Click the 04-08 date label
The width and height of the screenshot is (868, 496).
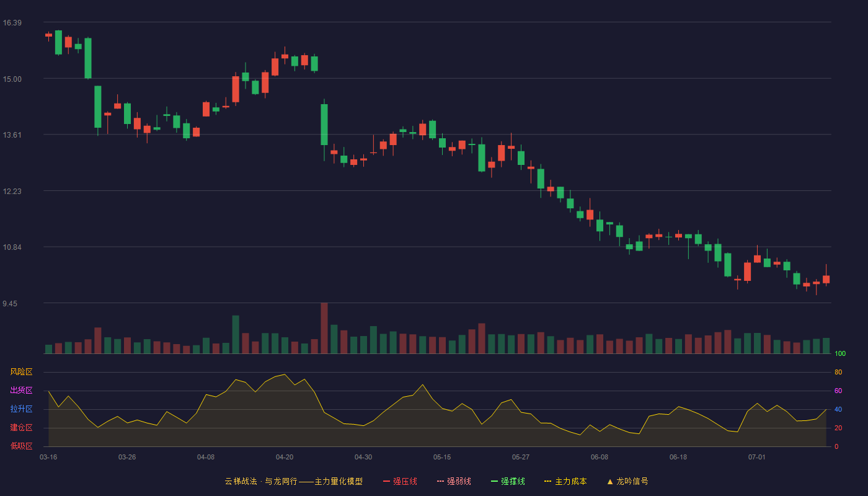[x=206, y=457]
